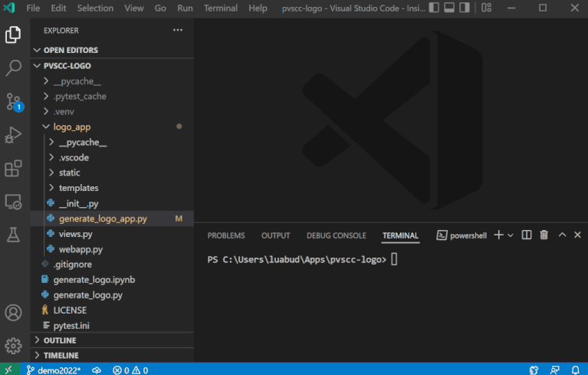Switch to the OUTPUT tab
The width and height of the screenshot is (588, 375).
pos(276,235)
